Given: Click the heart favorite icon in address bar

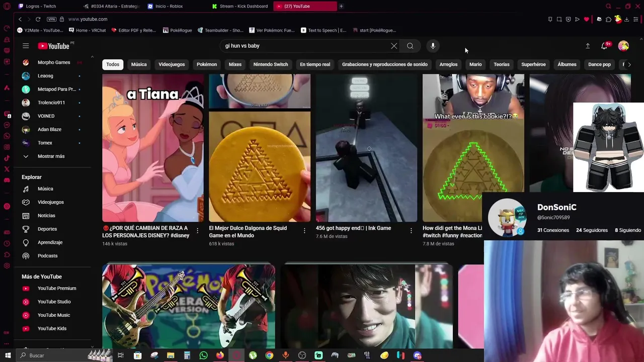Looking at the screenshot, I should (587, 19).
